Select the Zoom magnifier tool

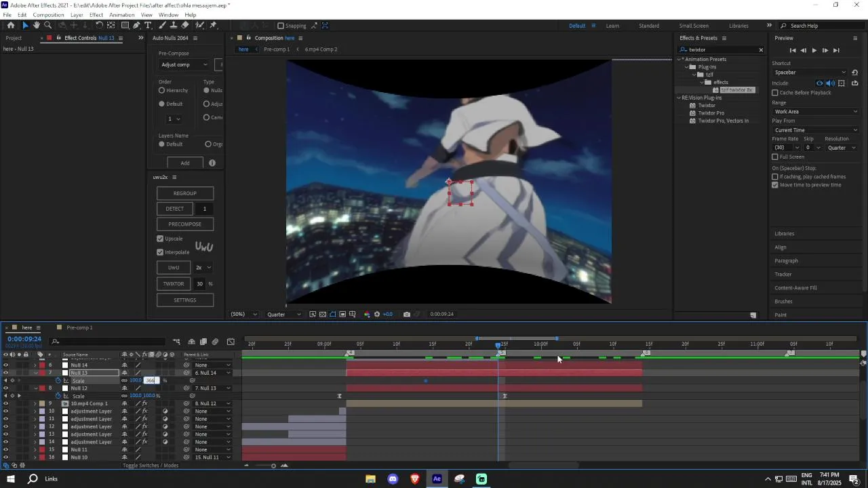point(48,25)
